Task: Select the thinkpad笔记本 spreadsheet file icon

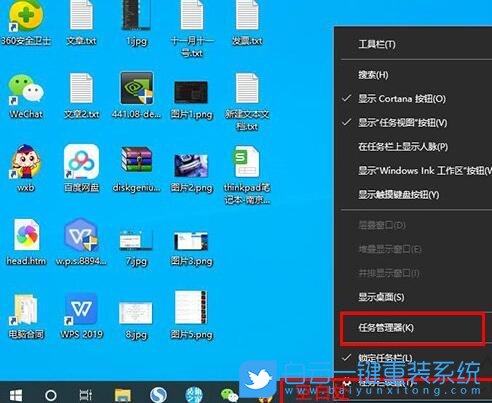Action: click(x=247, y=175)
